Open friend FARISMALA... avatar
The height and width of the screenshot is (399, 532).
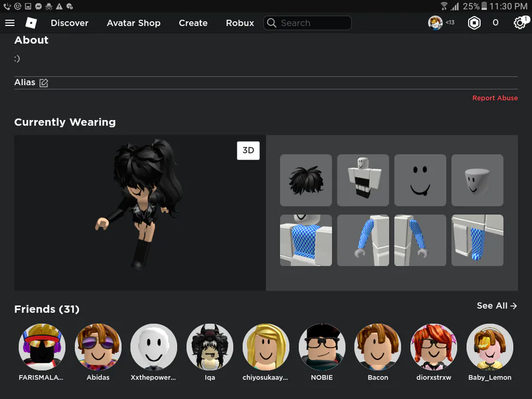coord(42,347)
